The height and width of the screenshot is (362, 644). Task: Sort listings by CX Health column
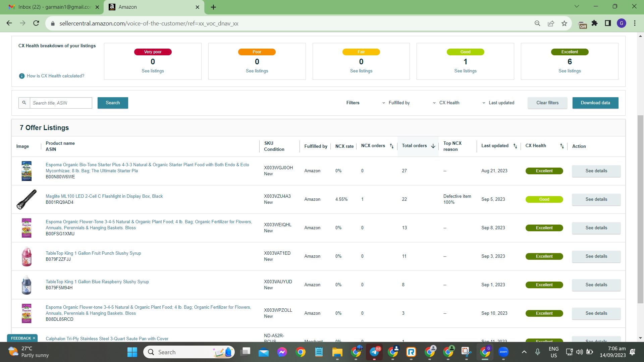click(x=562, y=146)
